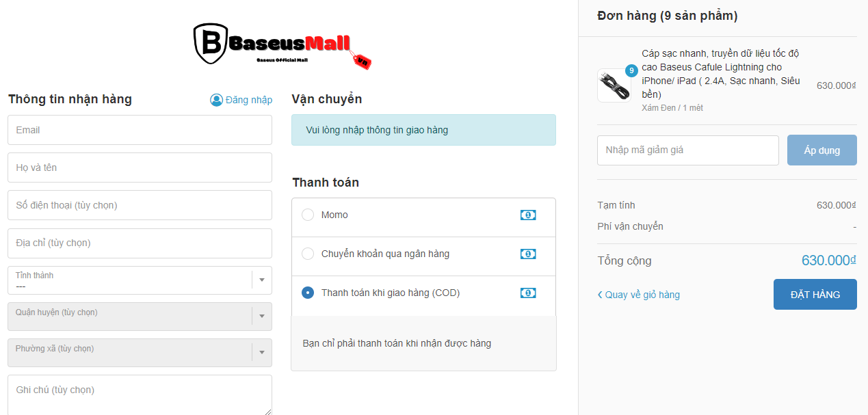The height and width of the screenshot is (415, 868).
Task: Click the BaseusMall logo
Action: tap(282, 46)
